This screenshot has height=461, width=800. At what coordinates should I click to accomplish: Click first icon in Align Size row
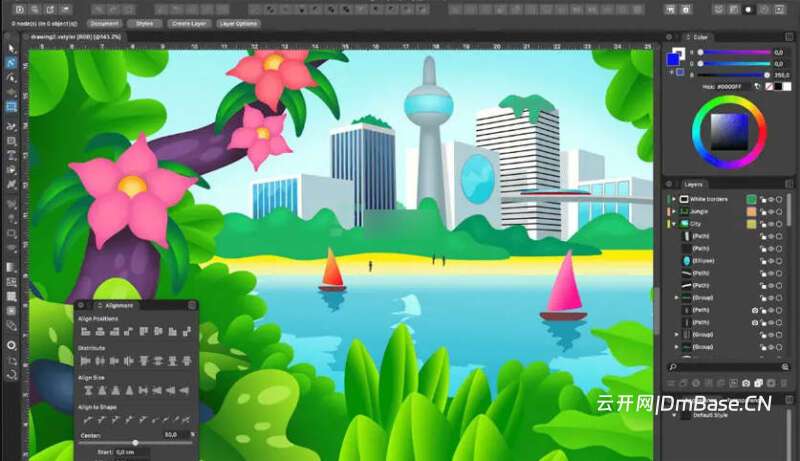pyautogui.click(x=88, y=391)
